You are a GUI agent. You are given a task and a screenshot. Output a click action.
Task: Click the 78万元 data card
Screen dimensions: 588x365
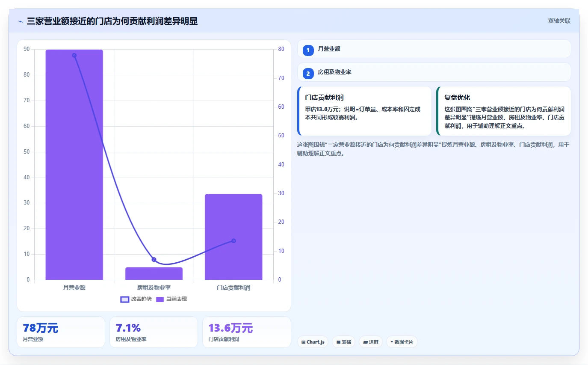[x=61, y=332]
